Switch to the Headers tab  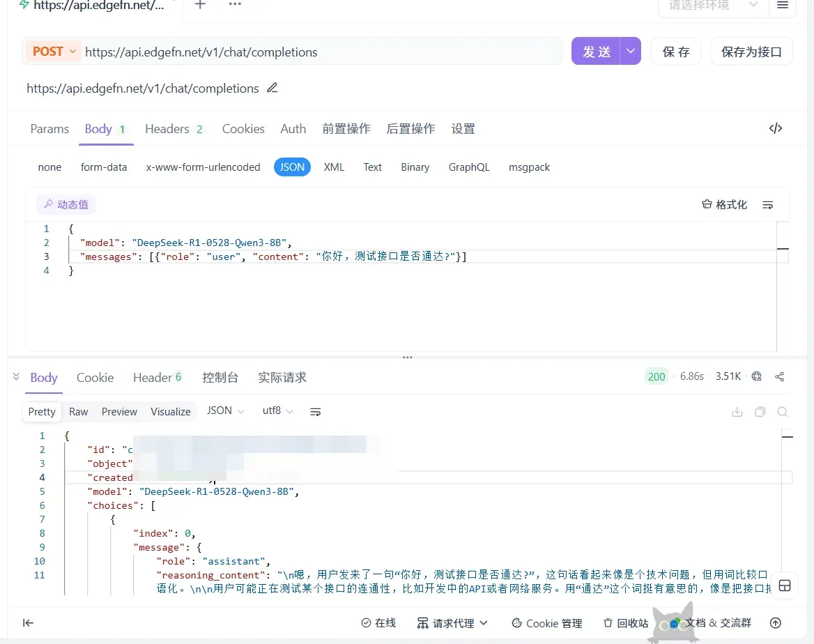tap(167, 128)
